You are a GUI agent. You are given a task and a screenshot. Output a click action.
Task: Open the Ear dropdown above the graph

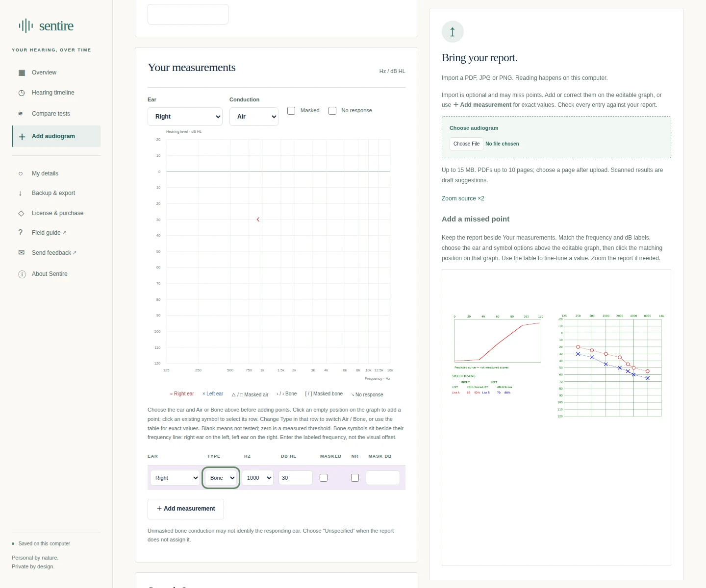click(185, 117)
